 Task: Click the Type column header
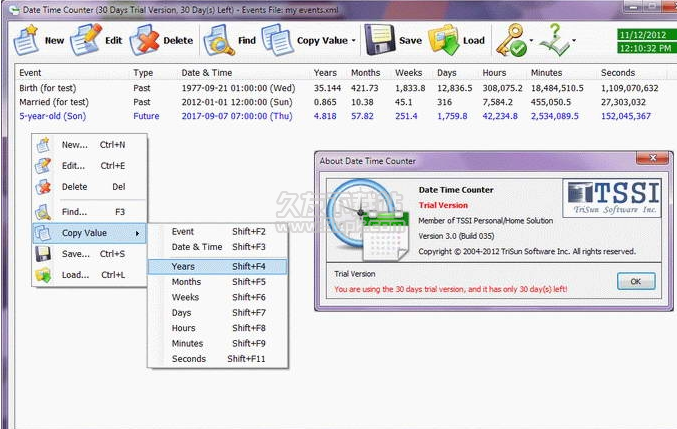143,73
